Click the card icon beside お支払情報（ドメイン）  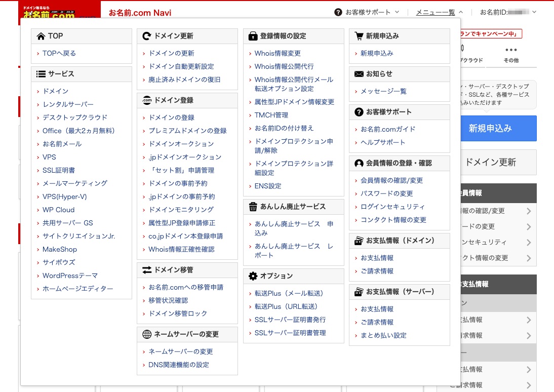click(x=359, y=241)
